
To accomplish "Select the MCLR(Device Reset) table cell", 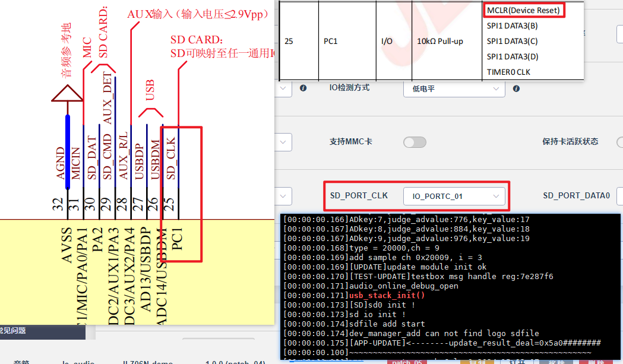I will 523,10.
